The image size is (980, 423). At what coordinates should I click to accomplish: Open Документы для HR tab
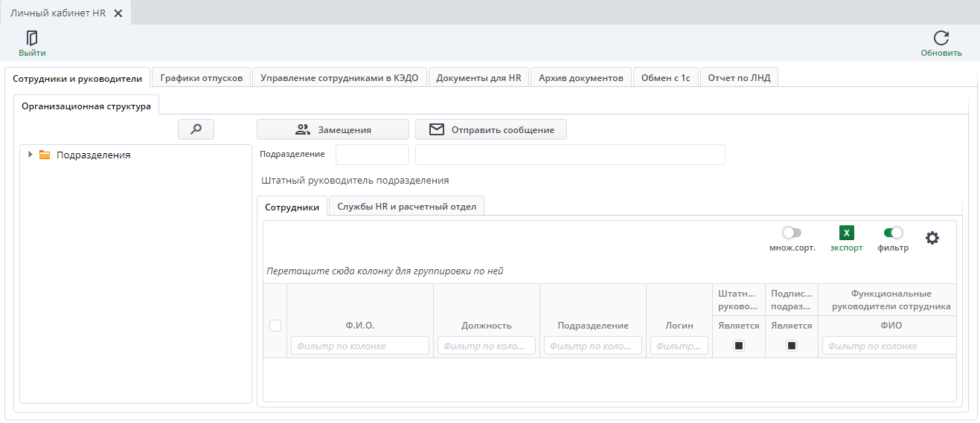click(478, 78)
